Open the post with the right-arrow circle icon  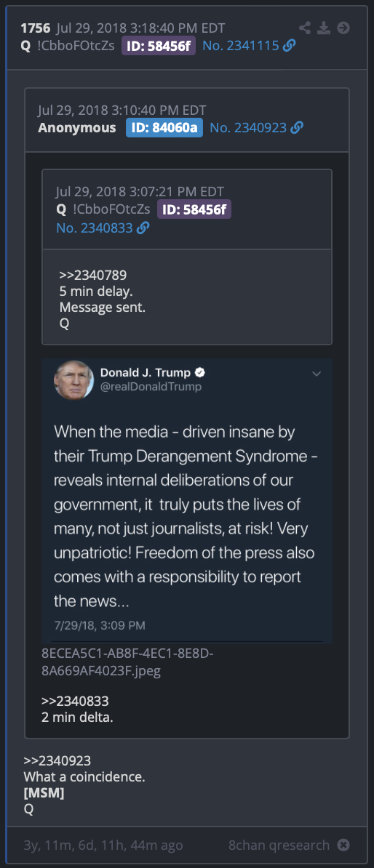343,28
